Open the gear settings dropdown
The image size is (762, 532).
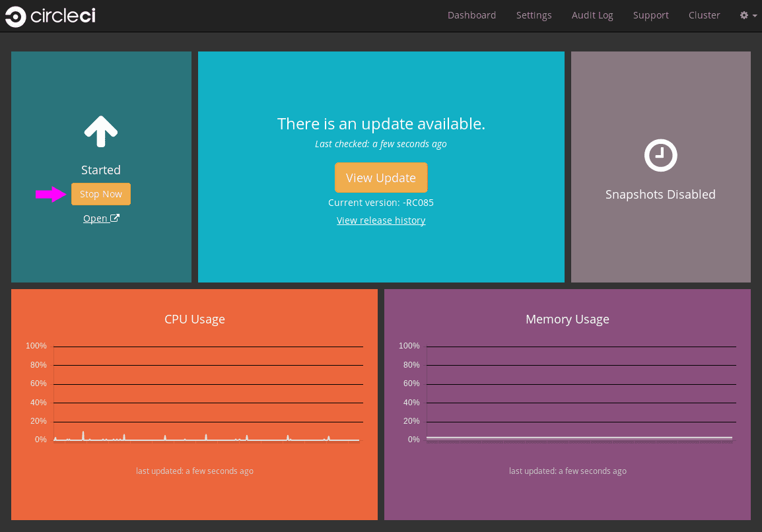coord(748,15)
